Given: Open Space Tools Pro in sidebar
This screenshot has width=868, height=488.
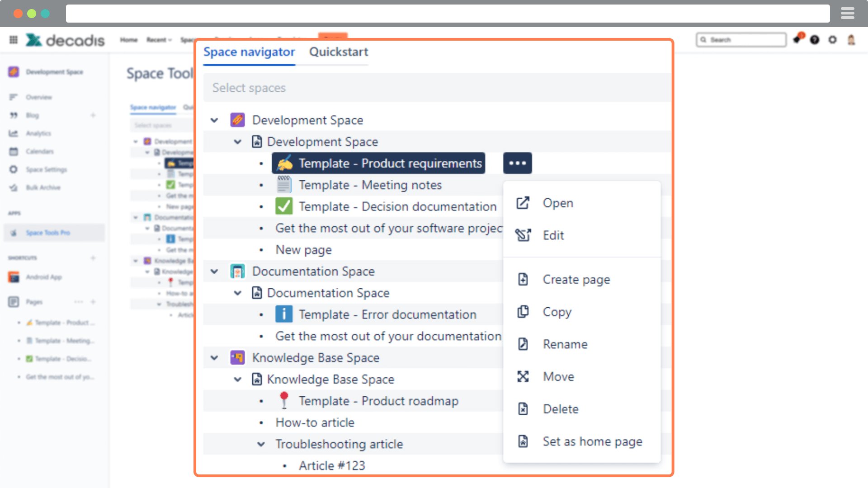Looking at the screenshot, I should (48, 233).
